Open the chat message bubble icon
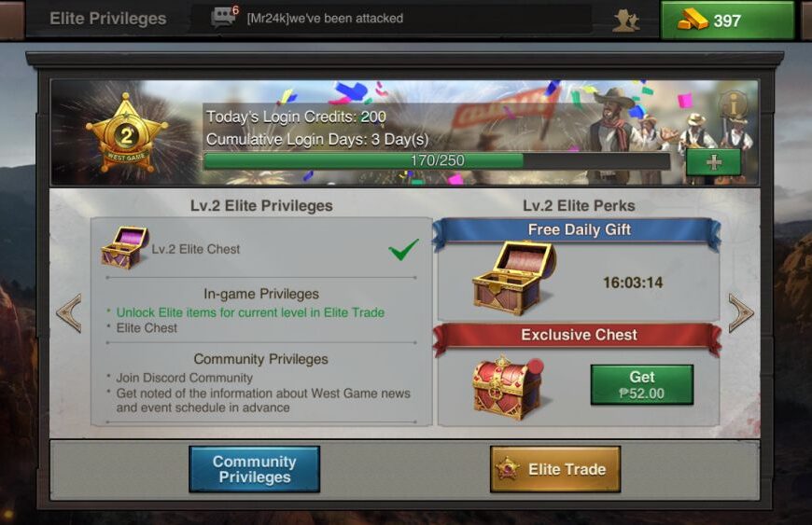This screenshot has width=812, height=525. point(224,18)
